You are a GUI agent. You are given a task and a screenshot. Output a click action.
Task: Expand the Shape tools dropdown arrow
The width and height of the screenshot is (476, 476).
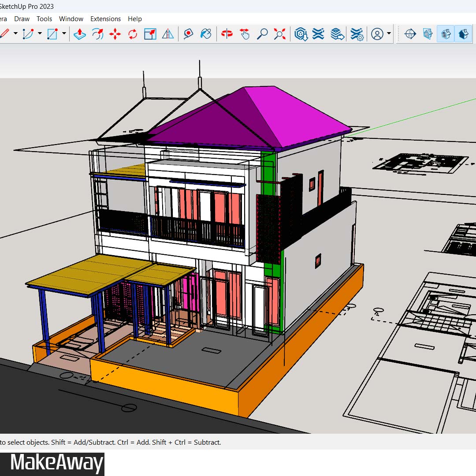pos(64,34)
